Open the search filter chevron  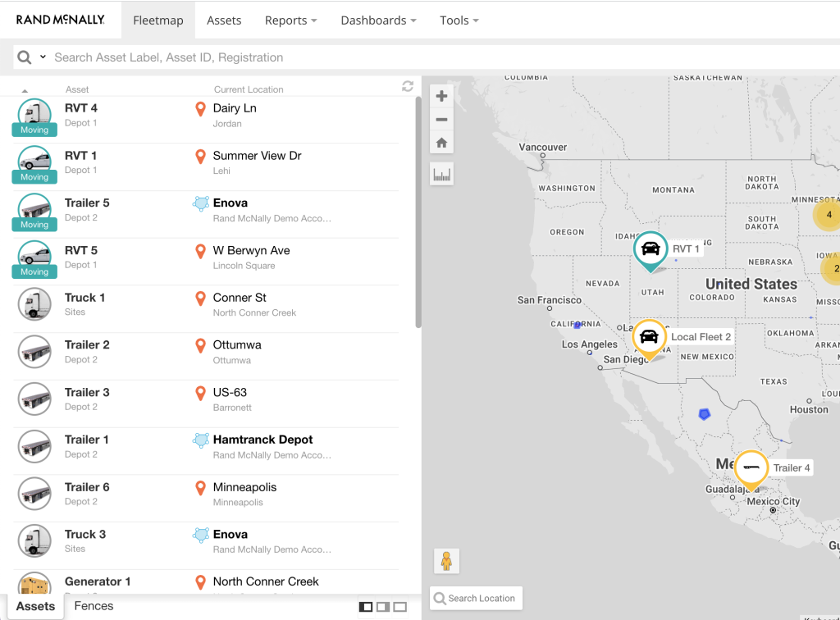click(43, 57)
